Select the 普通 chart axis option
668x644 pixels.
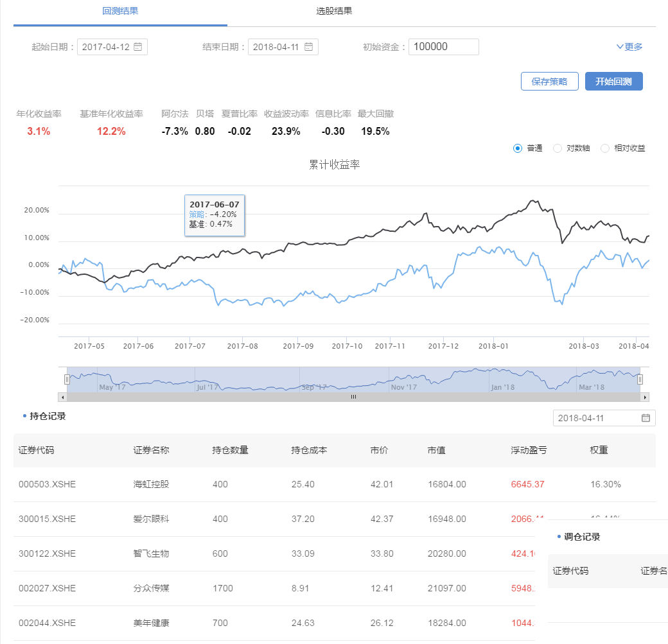(518, 148)
